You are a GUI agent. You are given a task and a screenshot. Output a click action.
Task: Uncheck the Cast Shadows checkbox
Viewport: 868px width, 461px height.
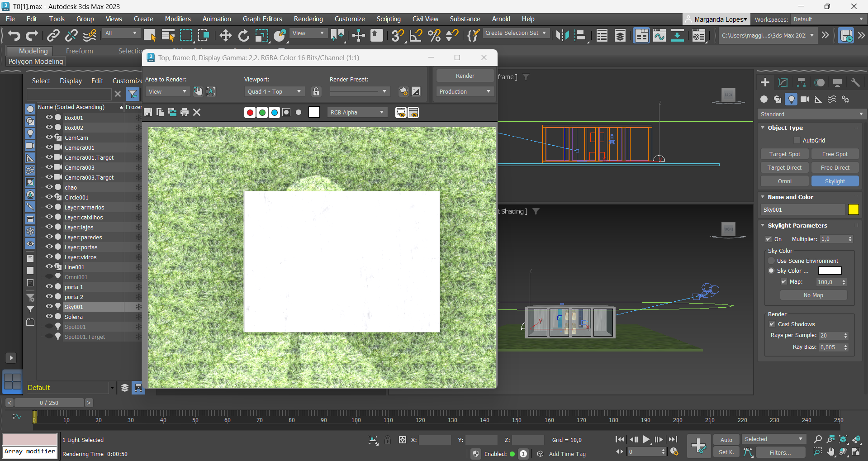[772, 324]
